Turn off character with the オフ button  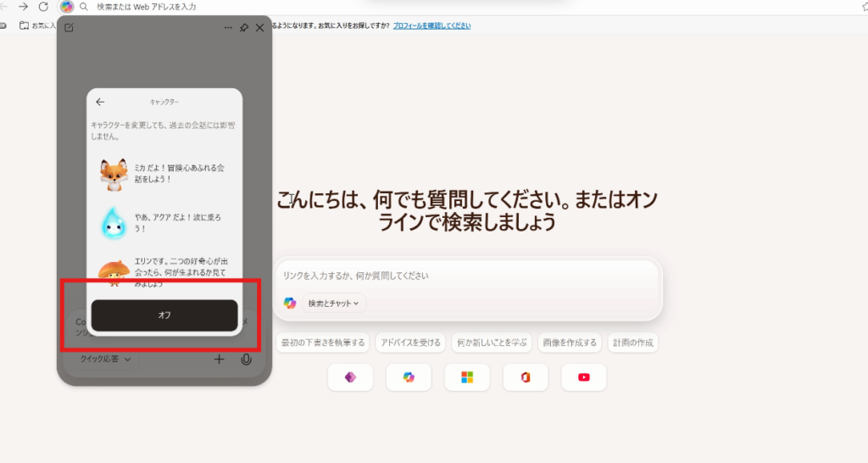click(164, 315)
